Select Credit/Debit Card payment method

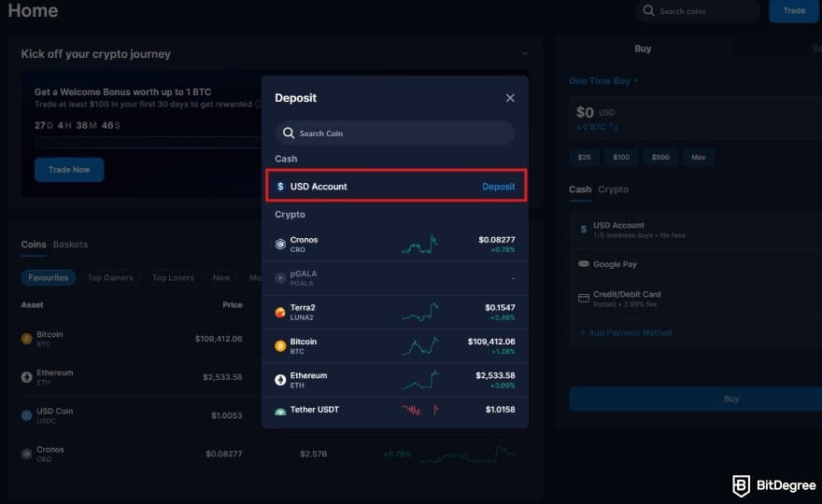696,299
